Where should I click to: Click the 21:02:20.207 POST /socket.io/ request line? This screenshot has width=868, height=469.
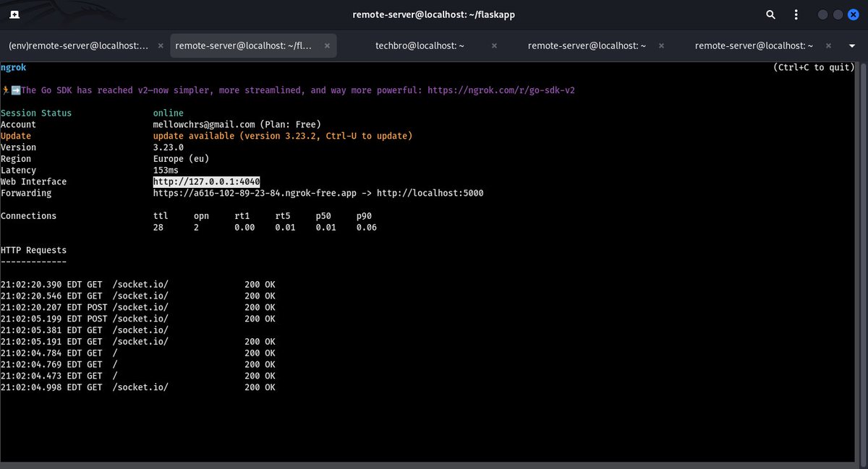[x=137, y=307]
